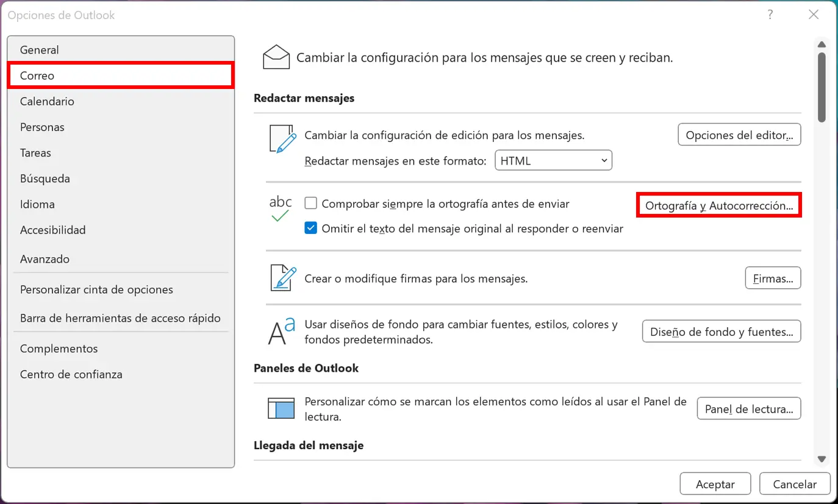Uncheck Omitir el texto del mensaje original
The height and width of the screenshot is (504, 838).
311,229
